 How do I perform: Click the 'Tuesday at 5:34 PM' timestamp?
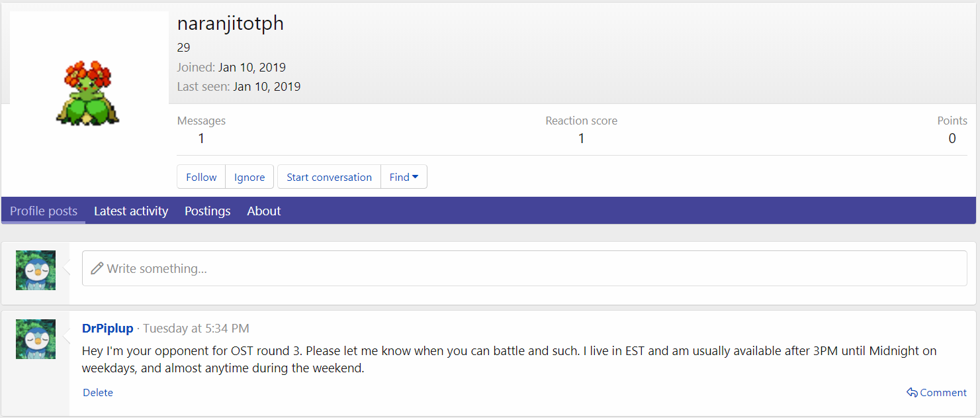(196, 328)
